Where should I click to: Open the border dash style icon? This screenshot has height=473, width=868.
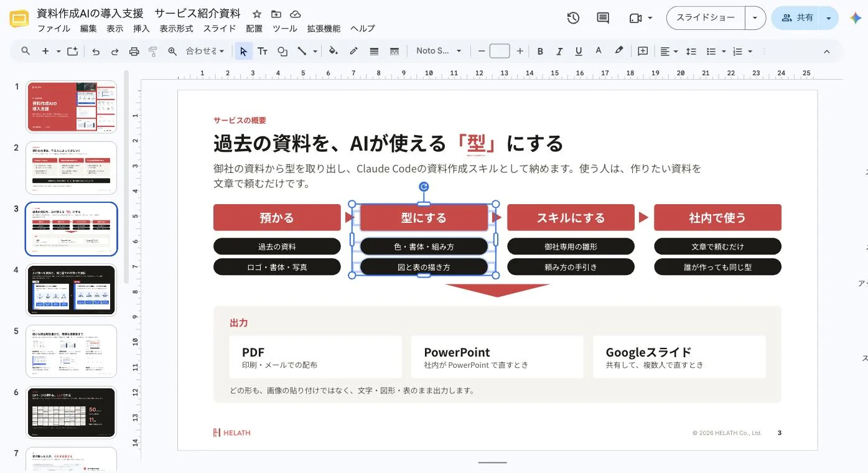coord(394,51)
